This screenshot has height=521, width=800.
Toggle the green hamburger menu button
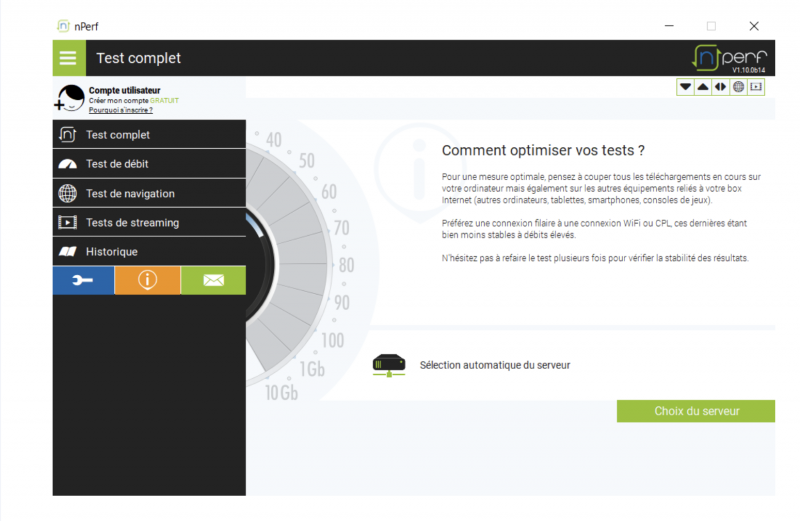[x=68, y=58]
